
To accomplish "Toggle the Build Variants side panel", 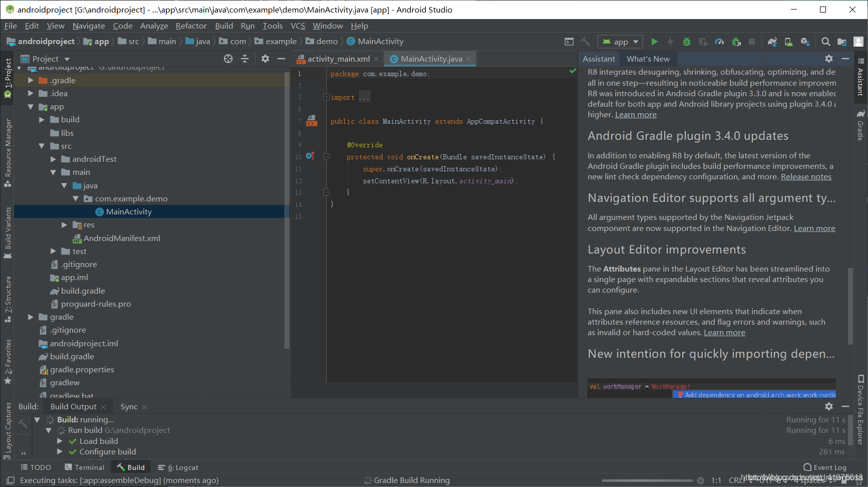I will tap(8, 232).
